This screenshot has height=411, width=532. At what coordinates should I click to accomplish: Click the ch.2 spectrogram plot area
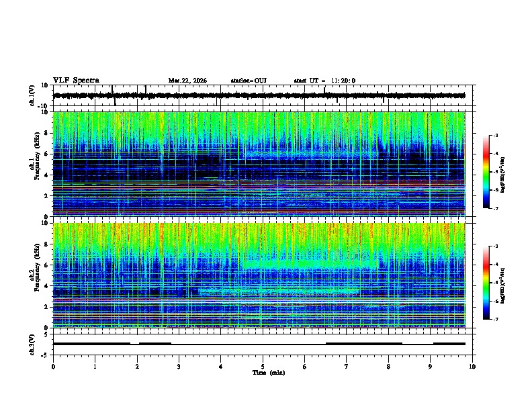[259, 275]
